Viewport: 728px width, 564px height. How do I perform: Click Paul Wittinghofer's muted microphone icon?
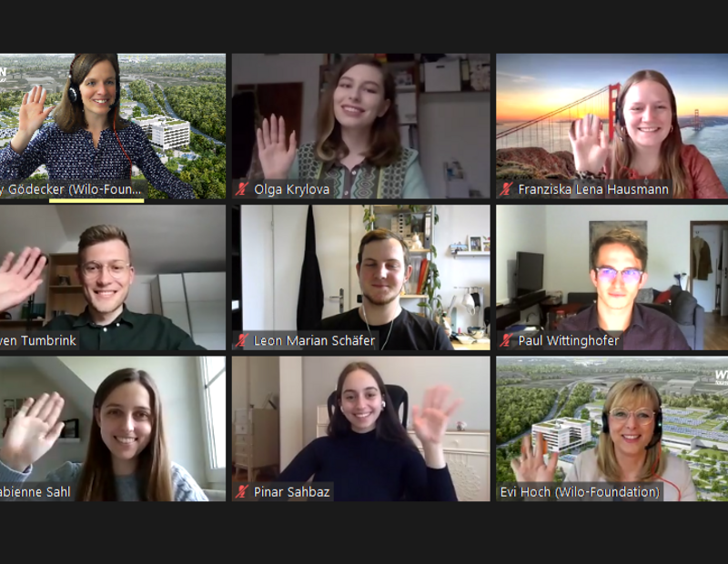click(506, 340)
